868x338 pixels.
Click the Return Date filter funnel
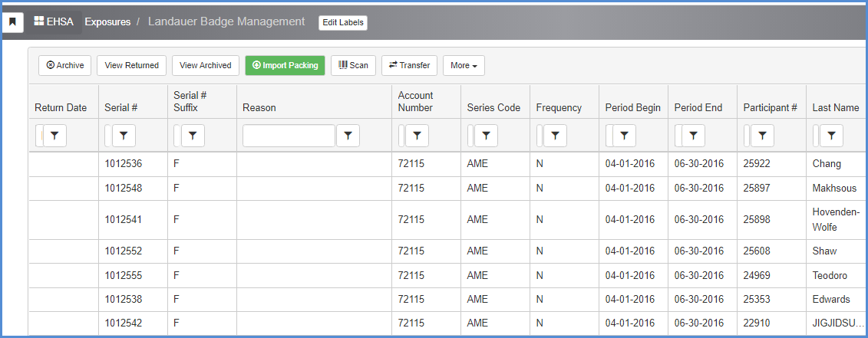(x=54, y=136)
